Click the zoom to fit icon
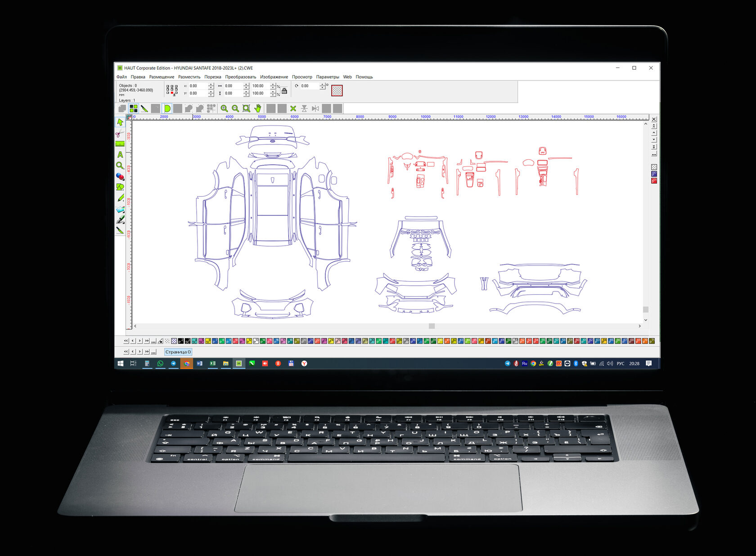756x556 pixels. point(246,108)
